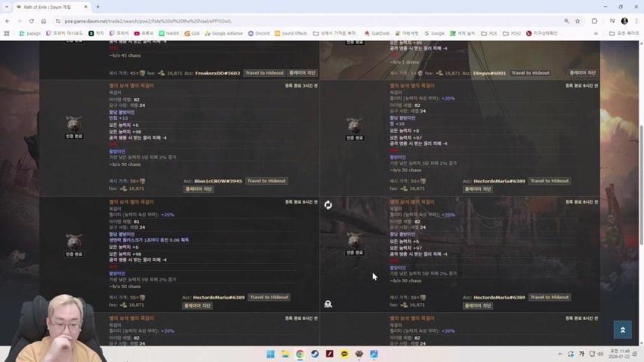Click the Chrome icon in the taskbar
This screenshot has width=644, height=362.
(x=300, y=354)
